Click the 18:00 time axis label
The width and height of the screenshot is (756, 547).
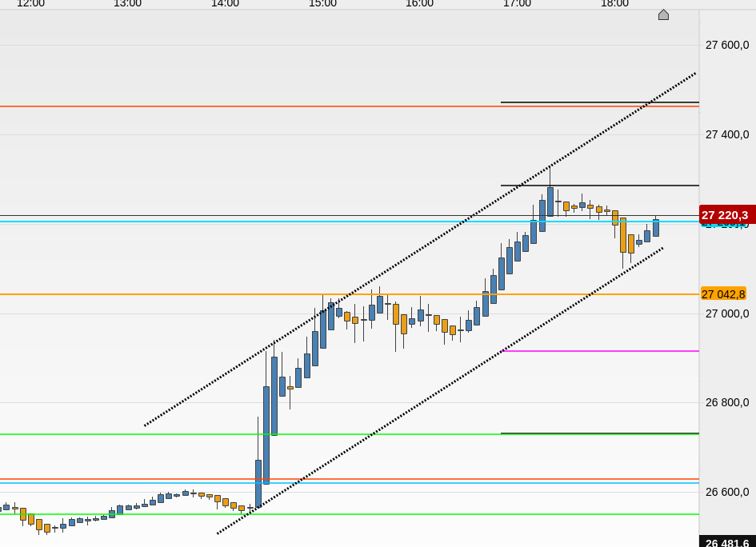tap(614, 3)
